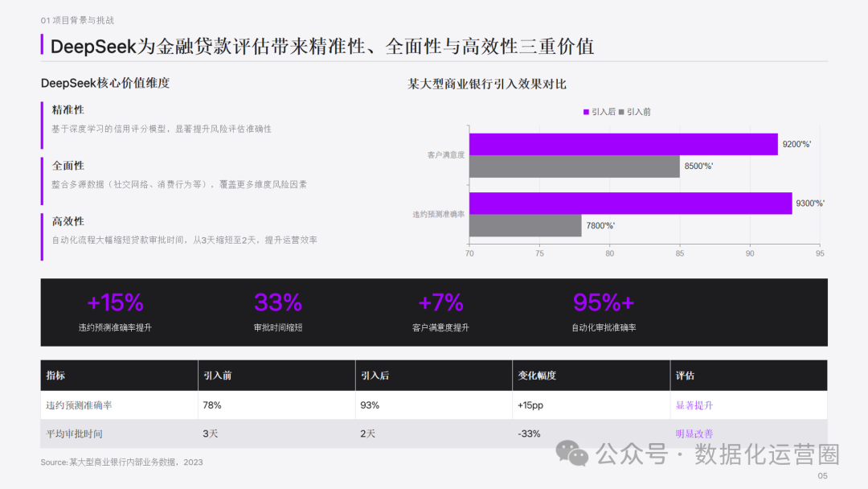Select the +7% key figure
The image size is (868, 489).
440,303
